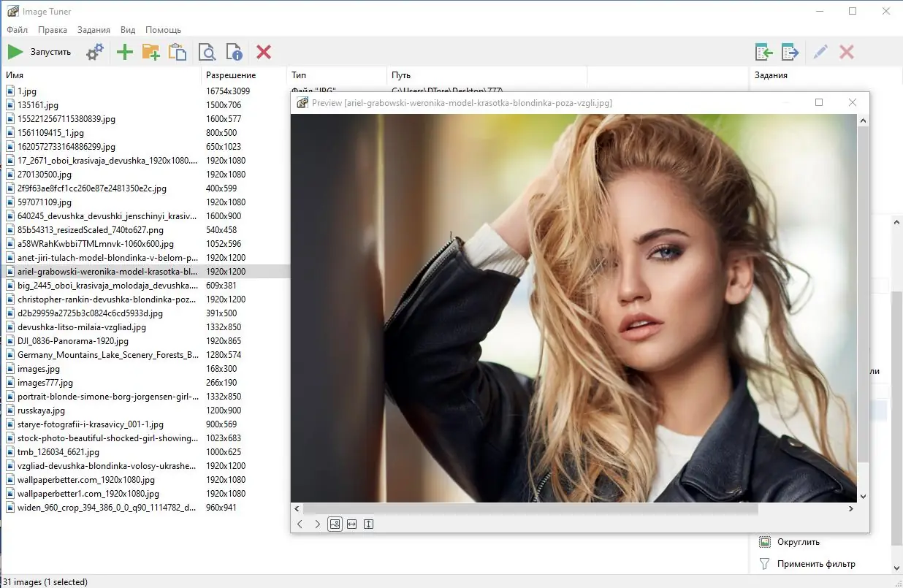Click the red X remove image icon
903x588 pixels.
point(264,52)
